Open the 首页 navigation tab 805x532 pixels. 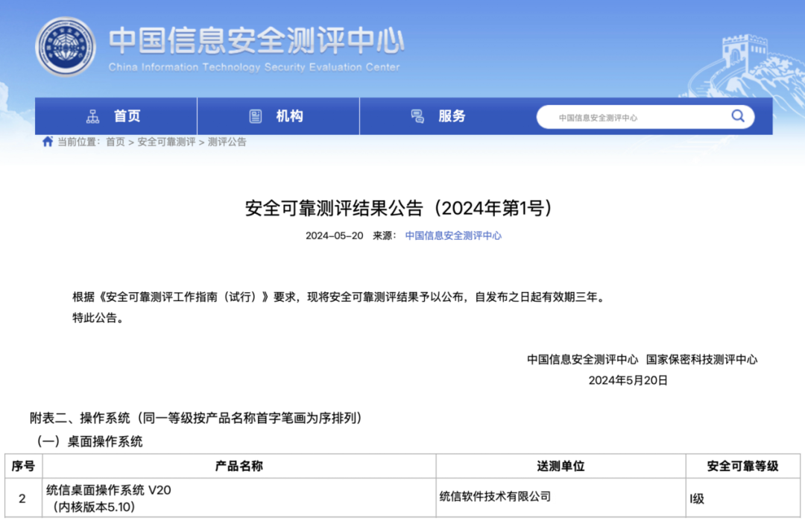tap(116, 116)
